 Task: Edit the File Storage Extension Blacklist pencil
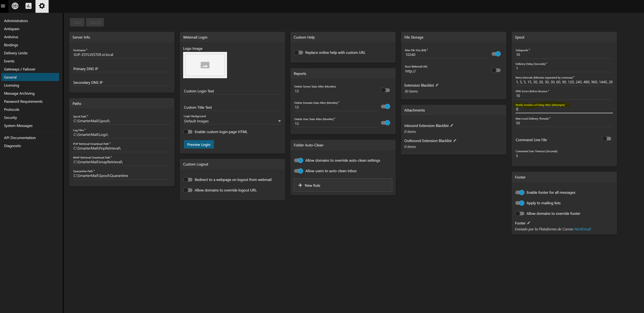437,85
